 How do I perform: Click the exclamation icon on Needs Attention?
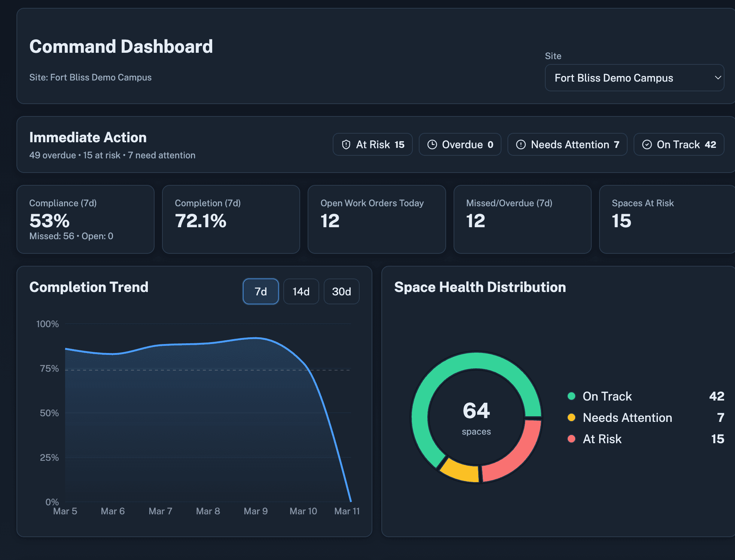coord(520,144)
